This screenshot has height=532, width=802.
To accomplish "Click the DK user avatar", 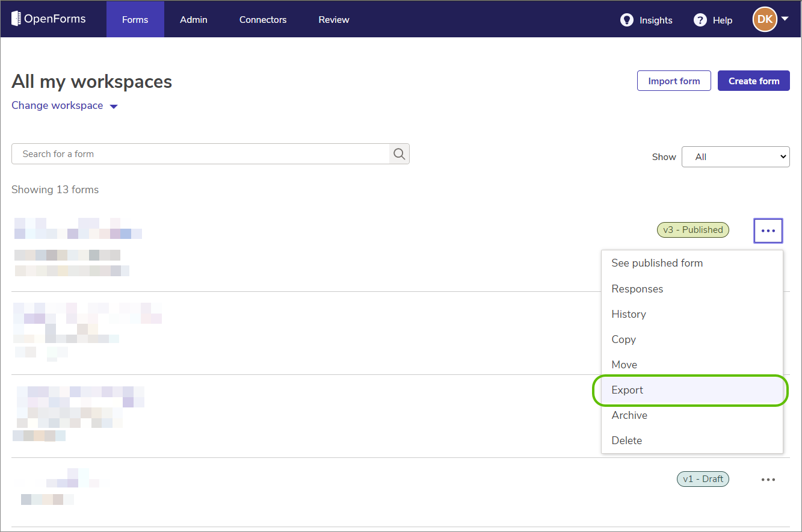I will 764,19.
